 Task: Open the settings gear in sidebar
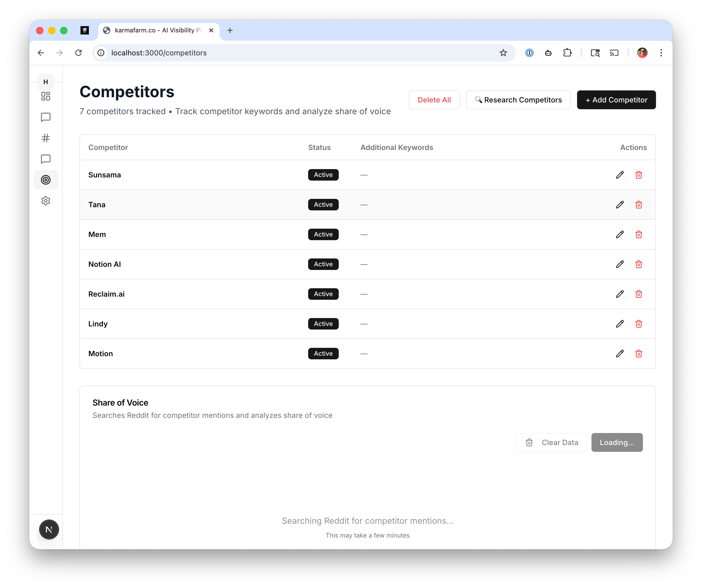tap(45, 200)
